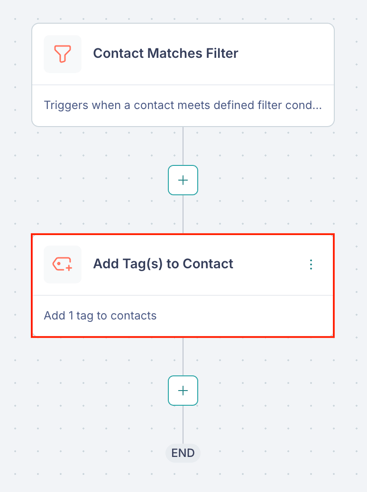Select the highlighted Add Tag(s) action card
The image size is (367, 492).
click(x=183, y=286)
